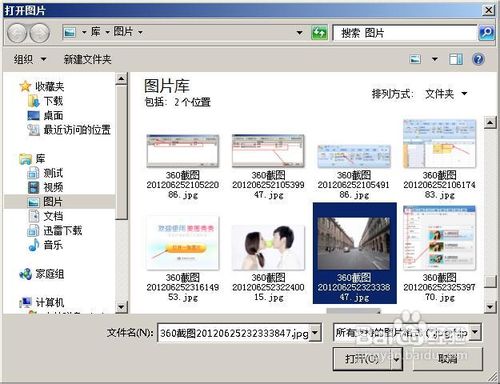This screenshot has height=384, width=500.
Task: Select the street photo ending 32333847.jpg
Action: (354, 253)
